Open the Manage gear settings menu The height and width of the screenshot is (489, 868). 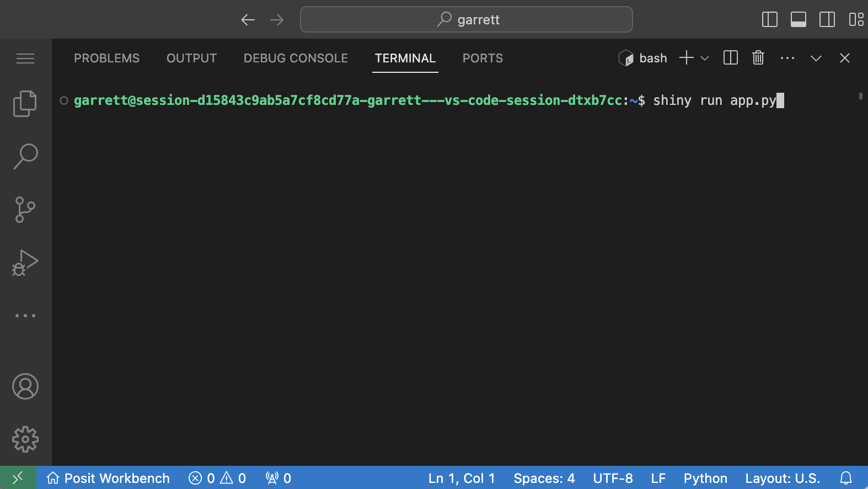coord(25,439)
